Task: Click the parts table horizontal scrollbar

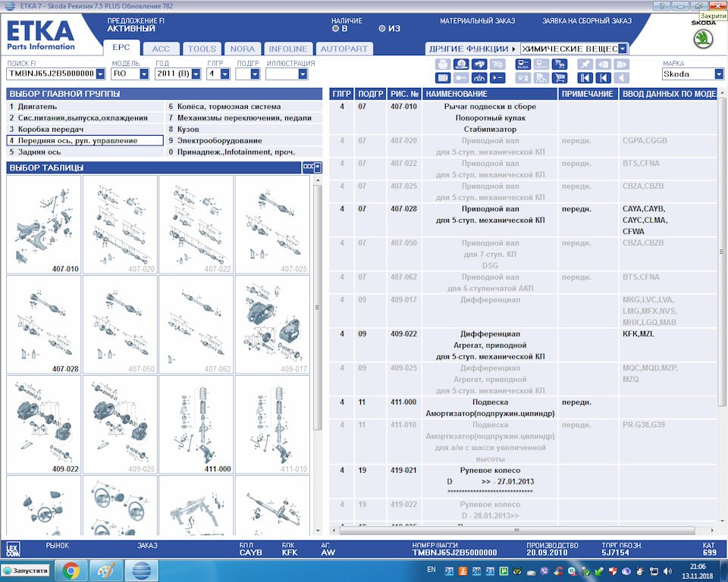Action: (516, 530)
